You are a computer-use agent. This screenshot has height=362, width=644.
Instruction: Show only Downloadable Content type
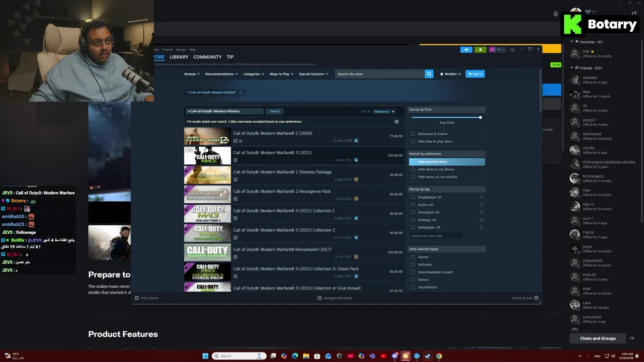click(x=413, y=272)
